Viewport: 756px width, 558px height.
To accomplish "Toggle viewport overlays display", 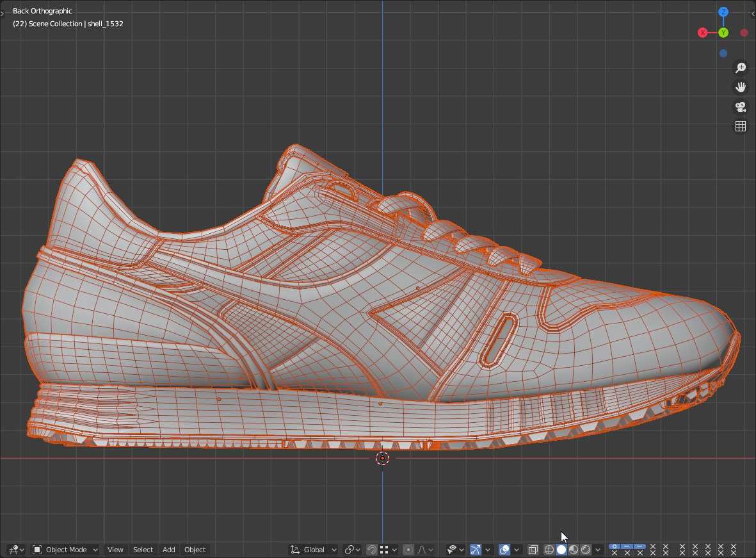I will pyautogui.click(x=504, y=550).
